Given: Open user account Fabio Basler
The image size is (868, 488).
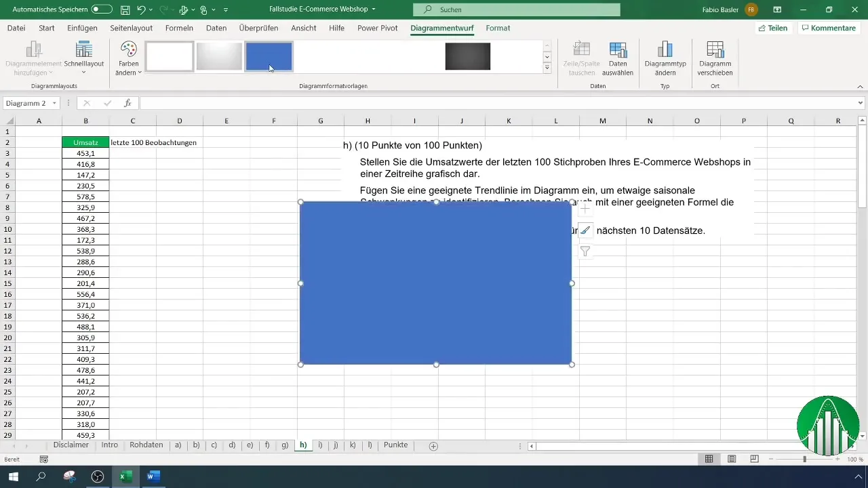Looking at the screenshot, I should [x=730, y=10].
